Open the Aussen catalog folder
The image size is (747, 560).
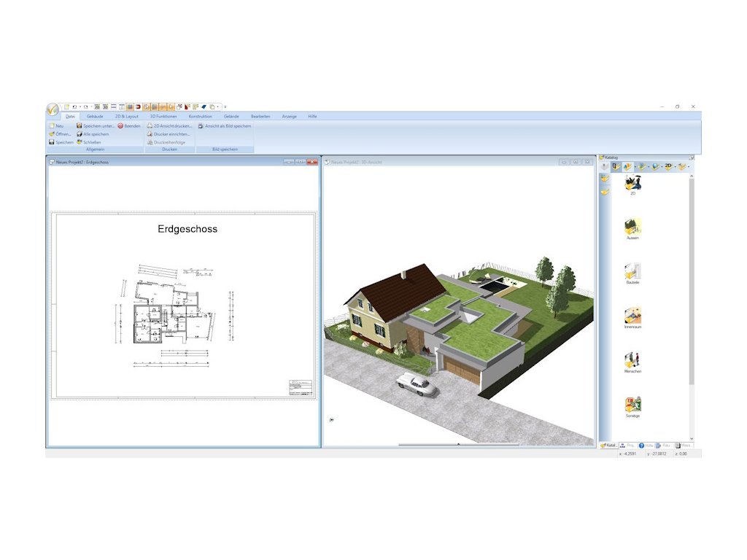pyautogui.click(x=632, y=227)
